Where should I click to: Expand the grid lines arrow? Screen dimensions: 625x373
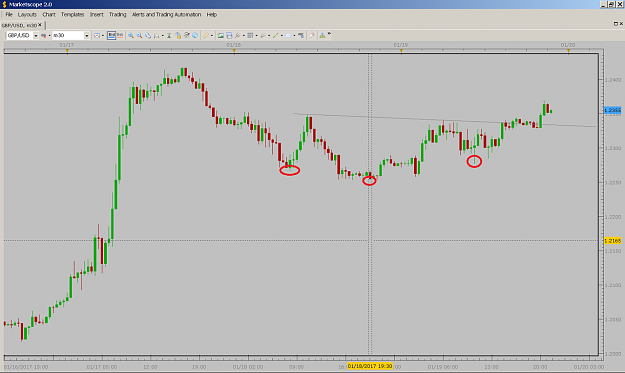tap(256, 35)
